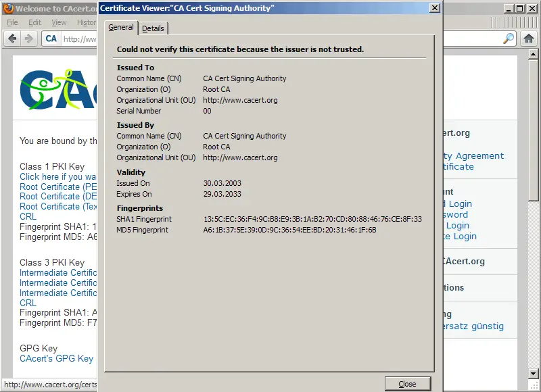Switch to the General tab
The image size is (541, 392).
point(121,27)
